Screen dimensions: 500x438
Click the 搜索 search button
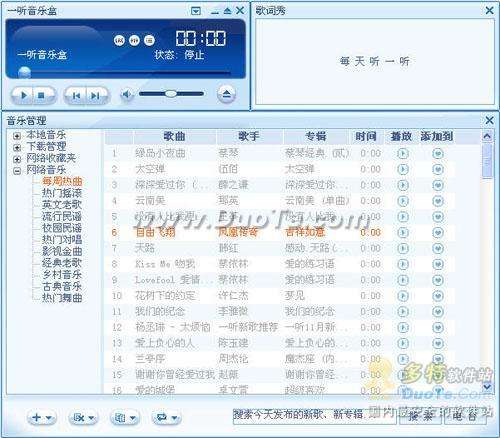point(421,416)
